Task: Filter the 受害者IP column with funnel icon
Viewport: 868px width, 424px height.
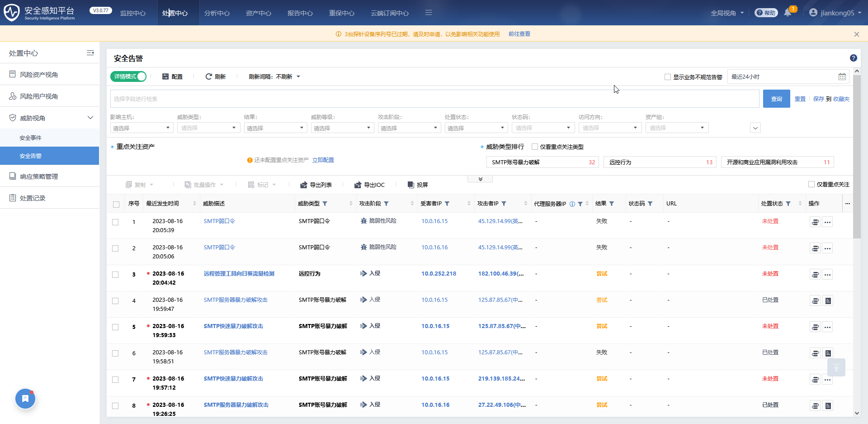Action: click(x=447, y=204)
